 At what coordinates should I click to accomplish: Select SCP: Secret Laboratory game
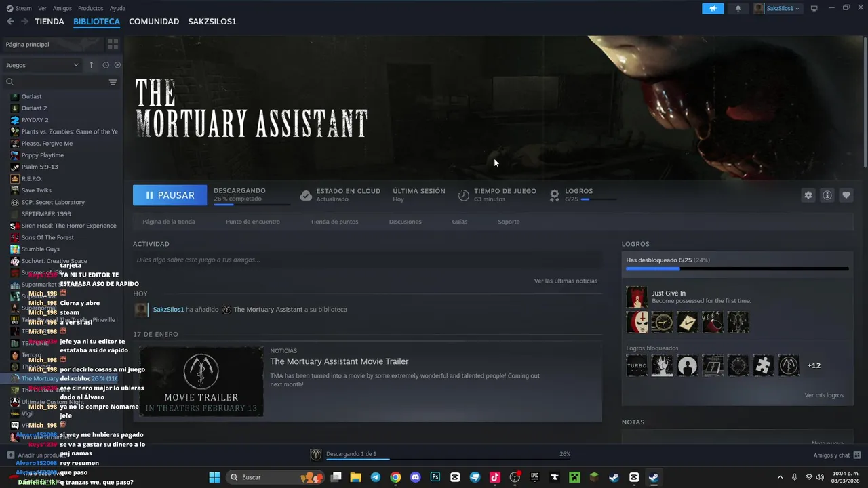click(x=53, y=202)
